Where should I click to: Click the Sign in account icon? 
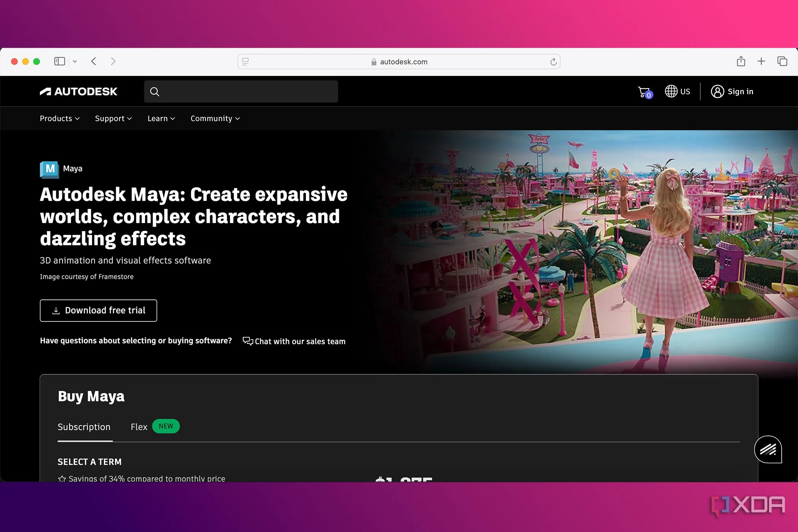click(717, 92)
